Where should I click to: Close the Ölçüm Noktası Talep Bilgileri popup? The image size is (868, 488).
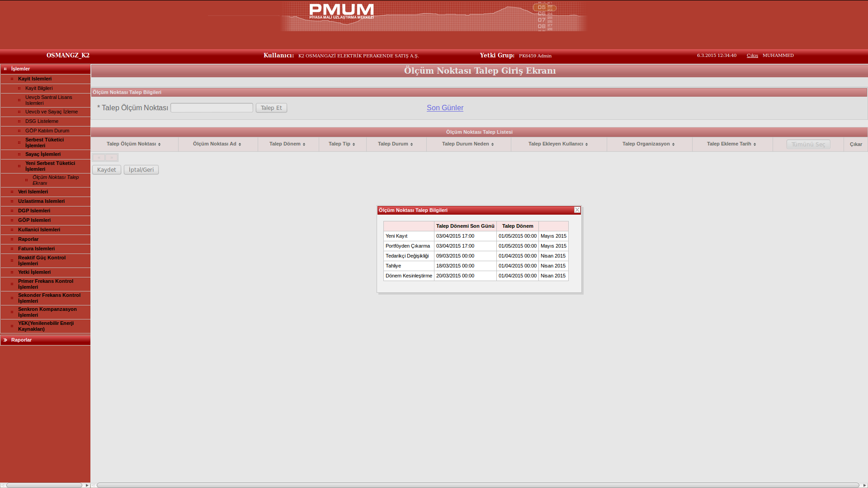click(x=577, y=210)
